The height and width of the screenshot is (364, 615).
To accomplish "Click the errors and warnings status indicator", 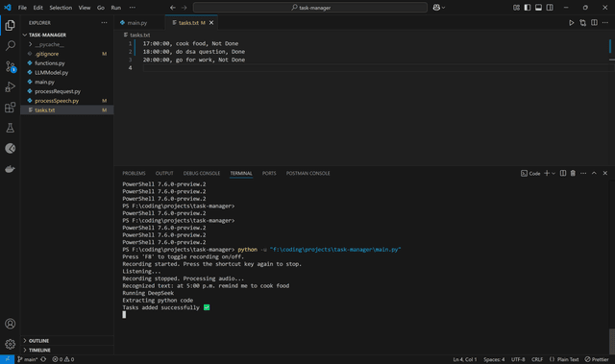I will pos(63,359).
